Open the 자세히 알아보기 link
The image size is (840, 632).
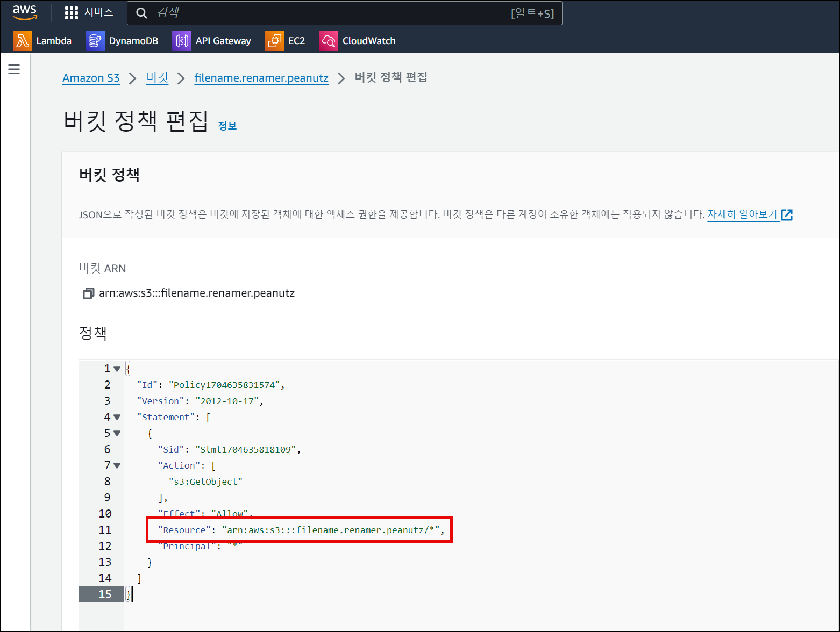742,214
